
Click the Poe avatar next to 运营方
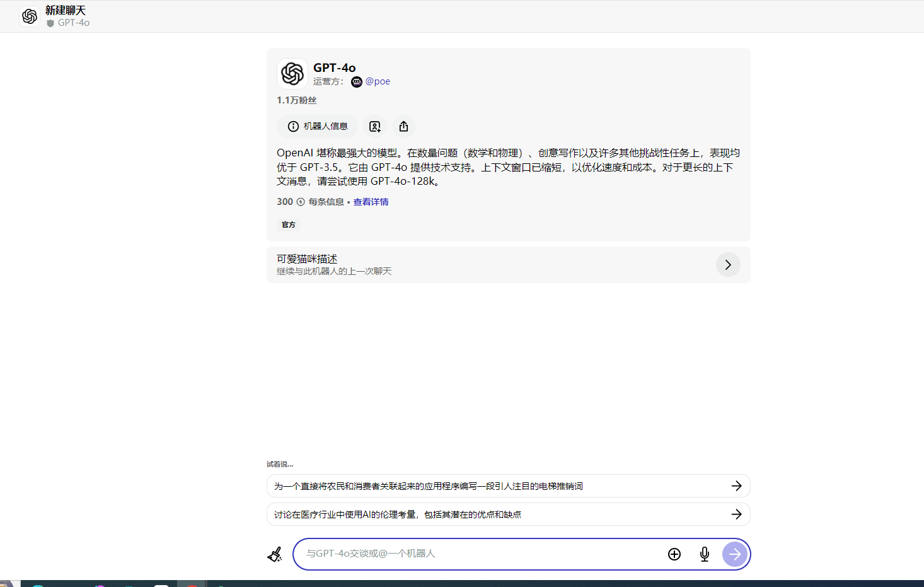pyautogui.click(x=356, y=81)
